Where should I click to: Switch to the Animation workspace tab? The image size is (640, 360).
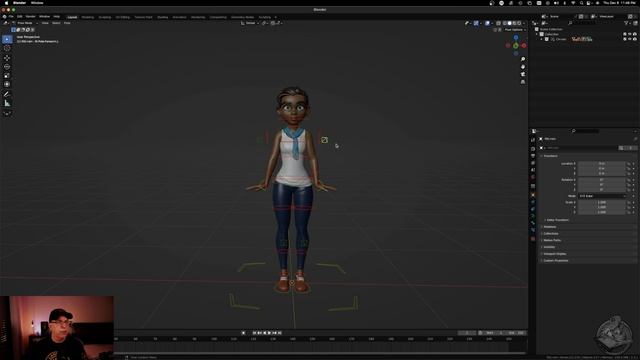coord(180,17)
